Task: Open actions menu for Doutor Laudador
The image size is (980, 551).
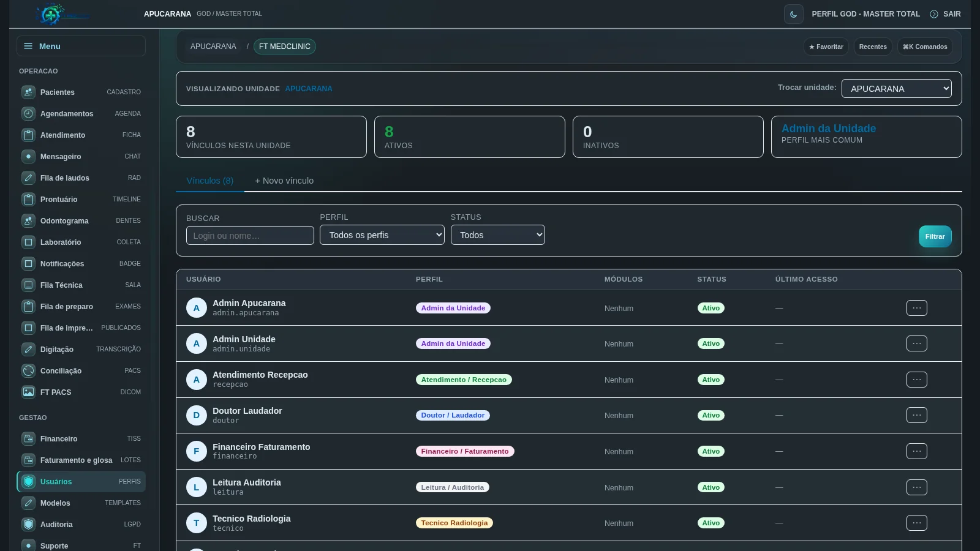Action: (917, 415)
